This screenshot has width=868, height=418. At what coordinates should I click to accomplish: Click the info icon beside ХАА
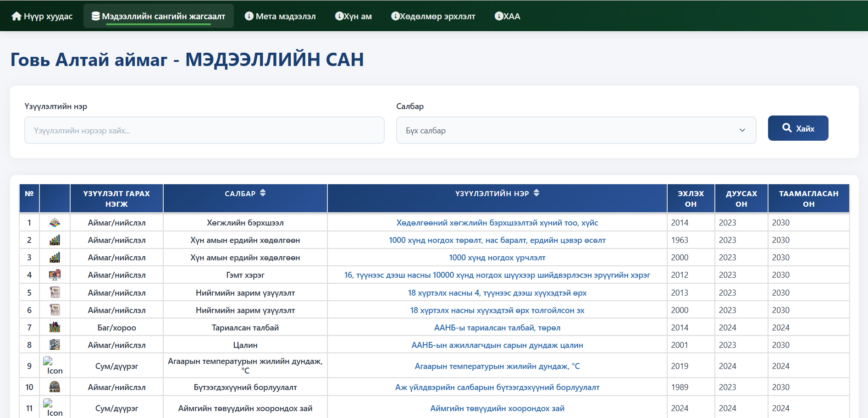coord(499,16)
